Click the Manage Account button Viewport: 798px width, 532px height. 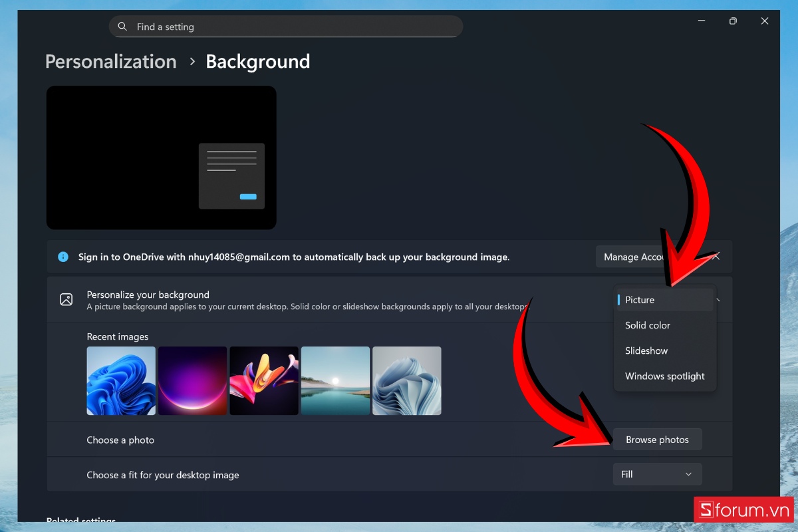pyautogui.click(x=632, y=257)
